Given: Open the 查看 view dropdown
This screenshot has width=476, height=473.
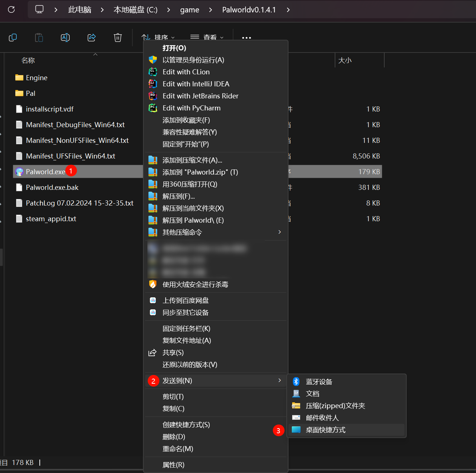Looking at the screenshot, I should 207,38.
